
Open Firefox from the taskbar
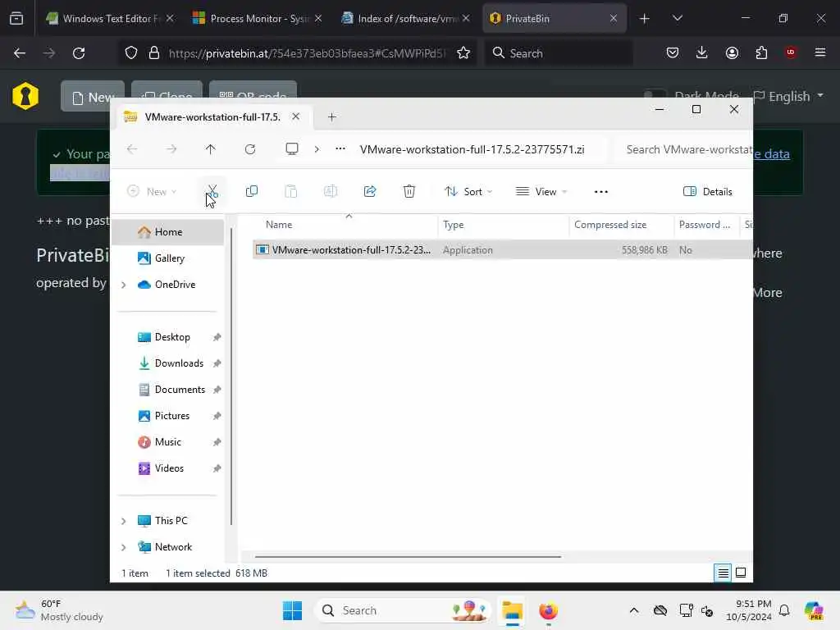click(x=548, y=610)
